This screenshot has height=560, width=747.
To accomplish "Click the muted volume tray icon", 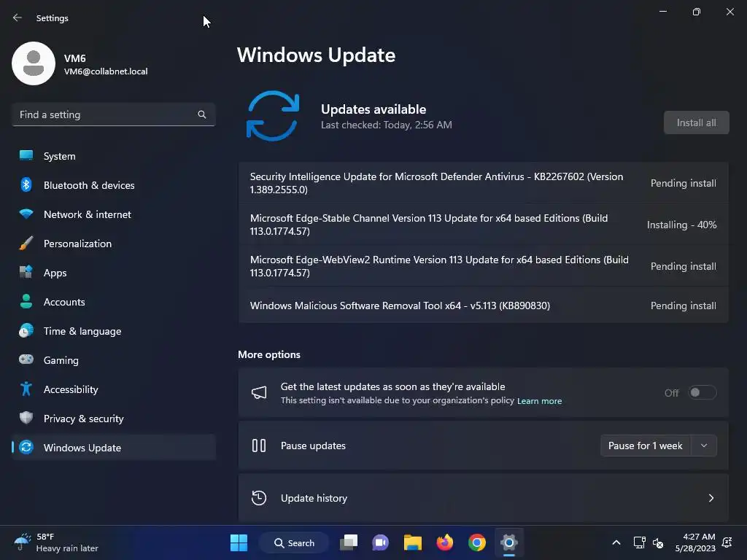I will (658, 542).
